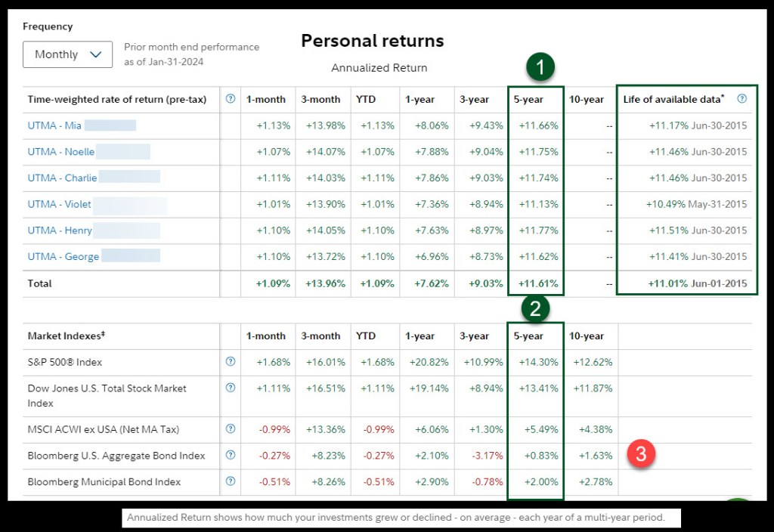Click the 10-year header in Market Indexes

586,336
